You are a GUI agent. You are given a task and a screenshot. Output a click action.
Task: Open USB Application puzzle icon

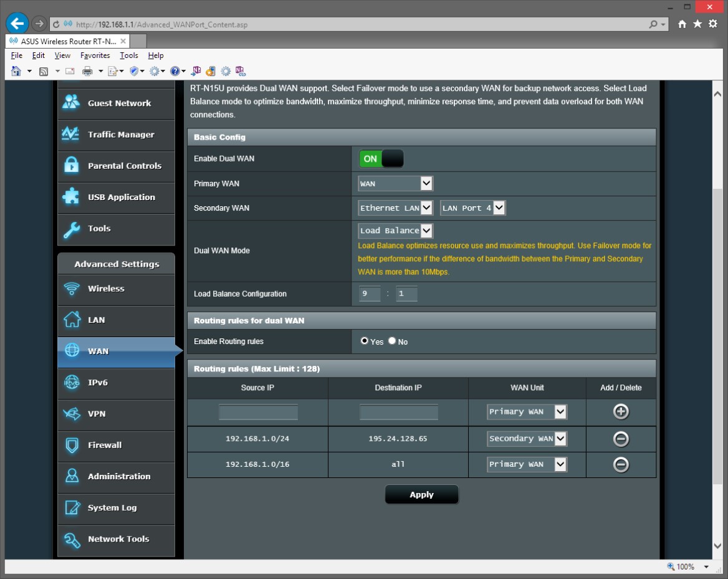point(71,197)
